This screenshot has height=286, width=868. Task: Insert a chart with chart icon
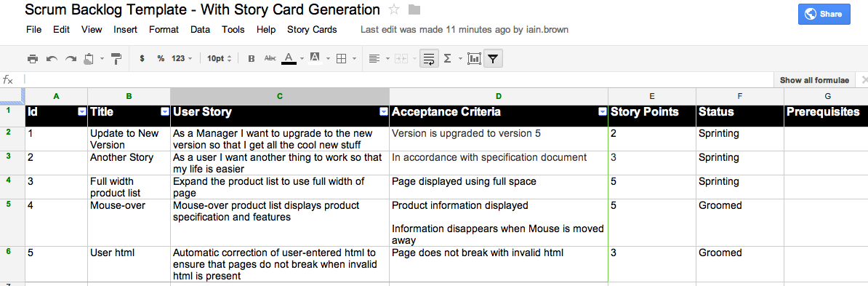(x=474, y=58)
